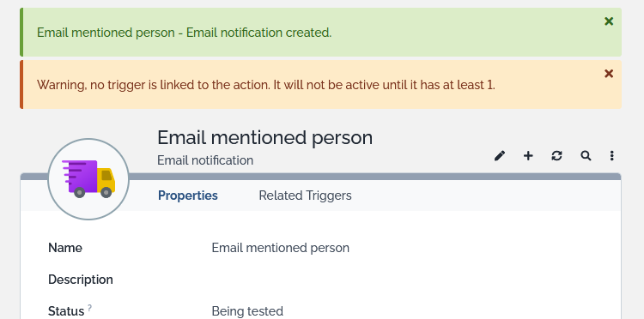
Task: Switch to the Related Triggers tab
Action: point(305,196)
